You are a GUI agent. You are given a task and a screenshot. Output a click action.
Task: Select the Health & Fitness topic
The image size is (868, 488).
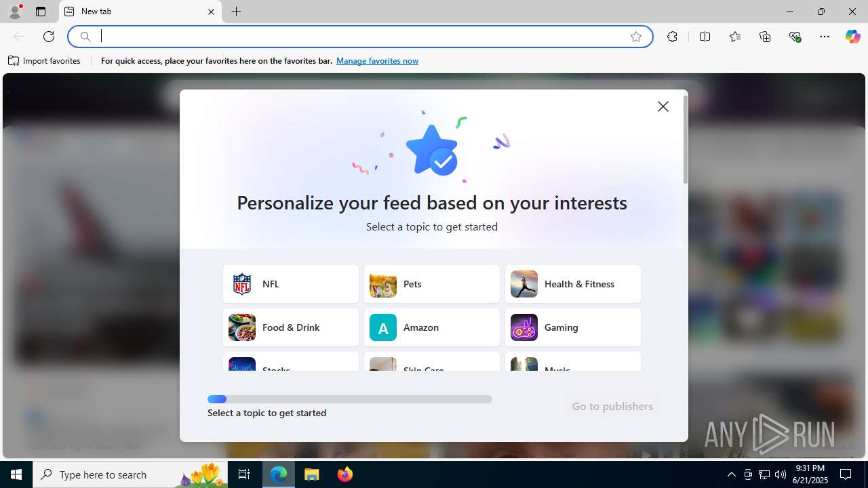click(x=573, y=284)
